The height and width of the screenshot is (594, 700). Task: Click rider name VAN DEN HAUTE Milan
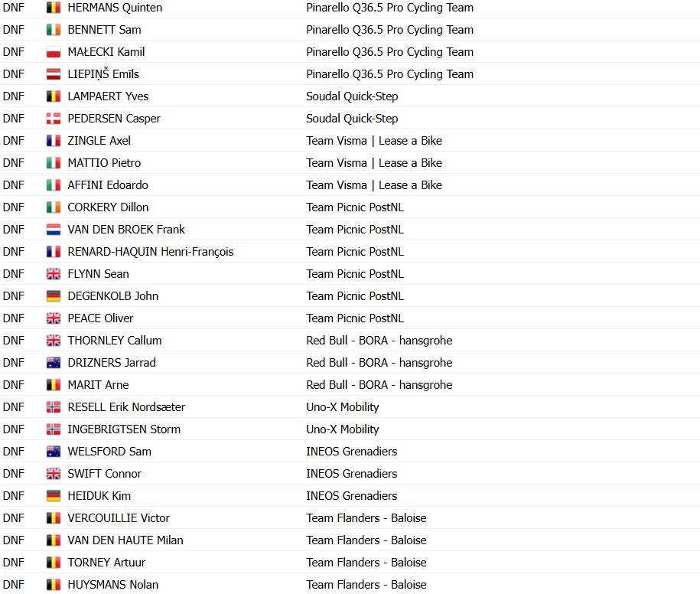125,540
